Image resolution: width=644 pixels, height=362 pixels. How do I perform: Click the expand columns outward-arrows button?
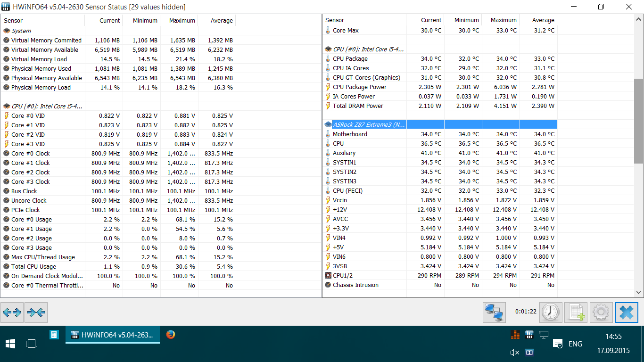click(12, 312)
